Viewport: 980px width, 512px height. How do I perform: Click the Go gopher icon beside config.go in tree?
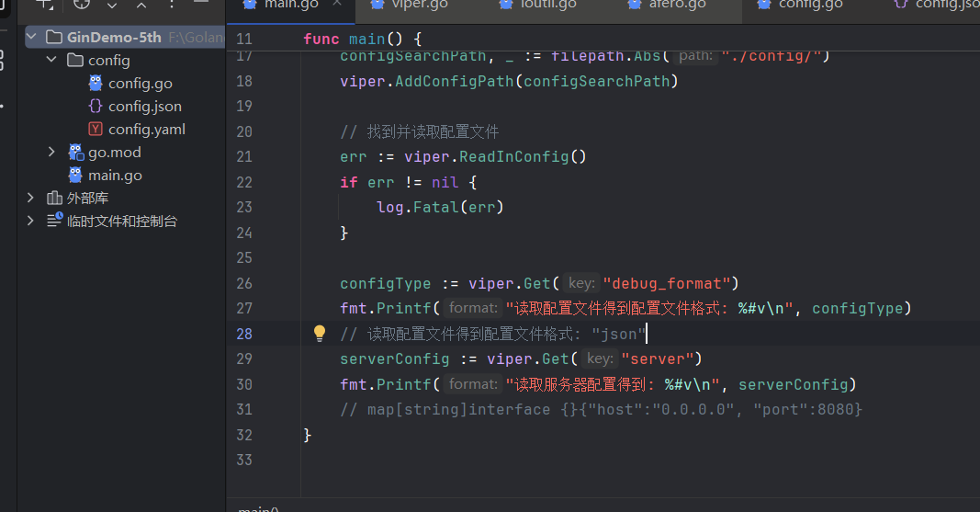click(x=96, y=83)
